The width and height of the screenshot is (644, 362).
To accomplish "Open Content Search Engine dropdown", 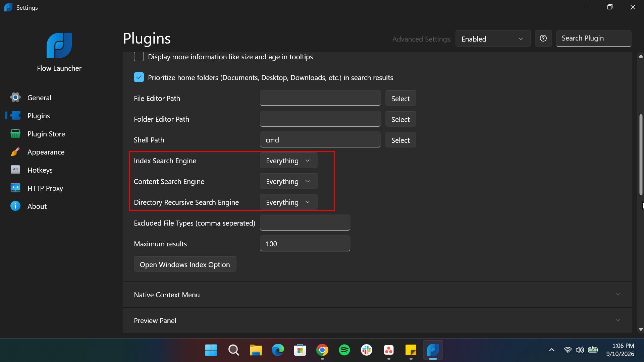I will [x=288, y=181].
